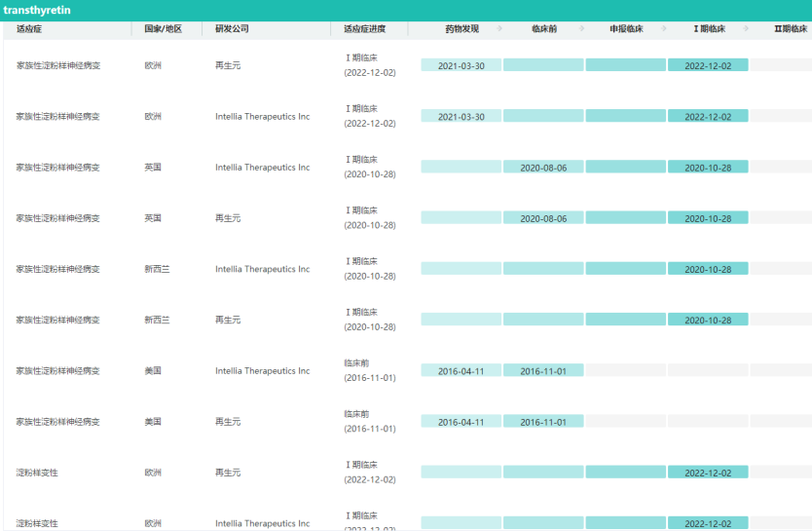Screen dimensions: 812x531
Task: Click 2022-12-02 bar in 淀粉样变性 Intellia row
Action: (x=708, y=522)
